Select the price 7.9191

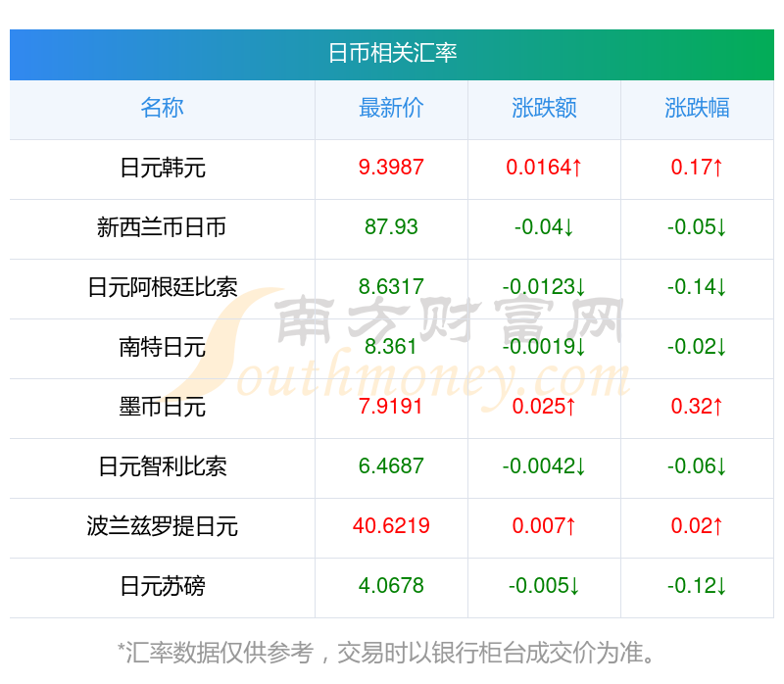coord(390,406)
